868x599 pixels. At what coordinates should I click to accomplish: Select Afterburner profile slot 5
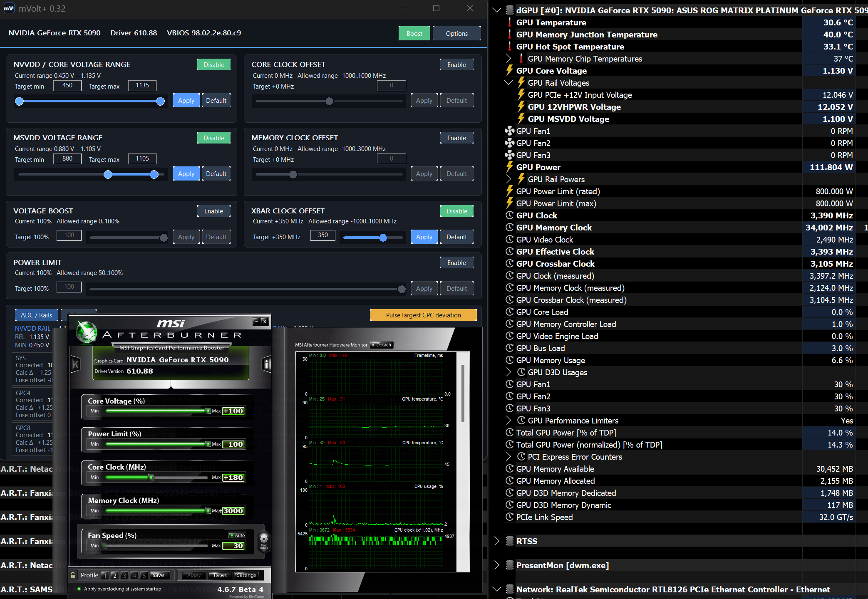pyautogui.click(x=144, y=576)
